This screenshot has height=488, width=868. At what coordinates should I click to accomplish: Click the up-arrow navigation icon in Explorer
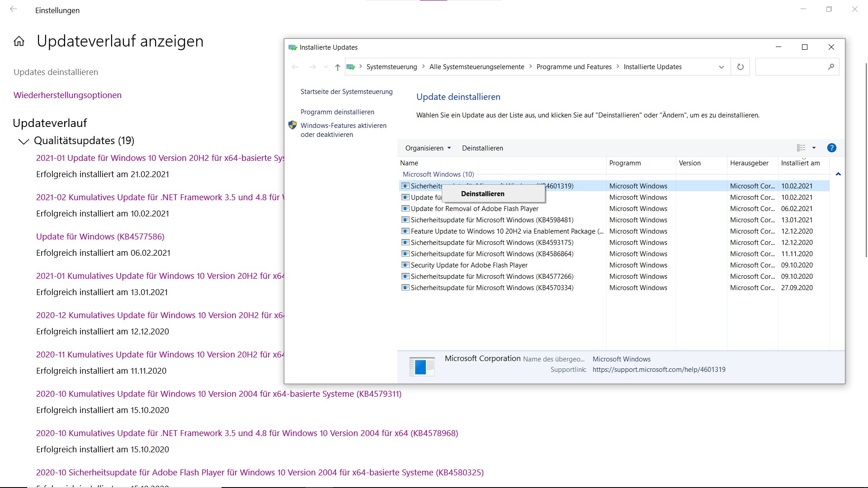[337, 67]
